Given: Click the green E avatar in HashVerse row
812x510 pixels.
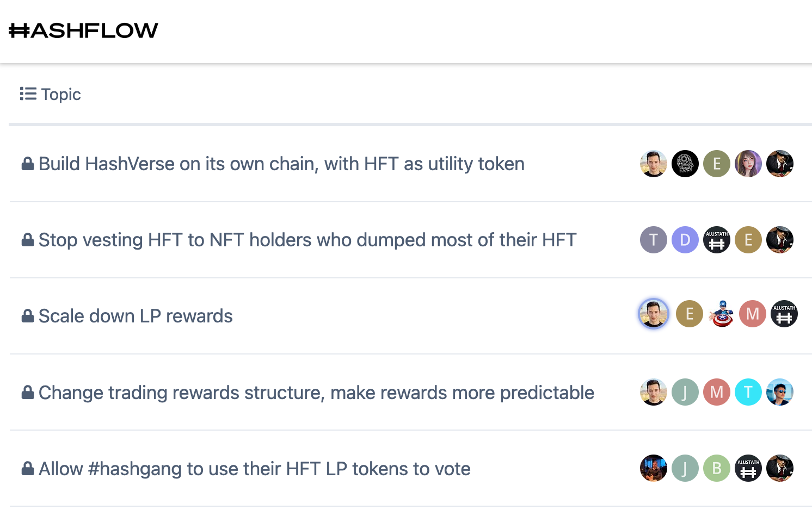Looking at the screenshot, I should [x=717, y=164].
